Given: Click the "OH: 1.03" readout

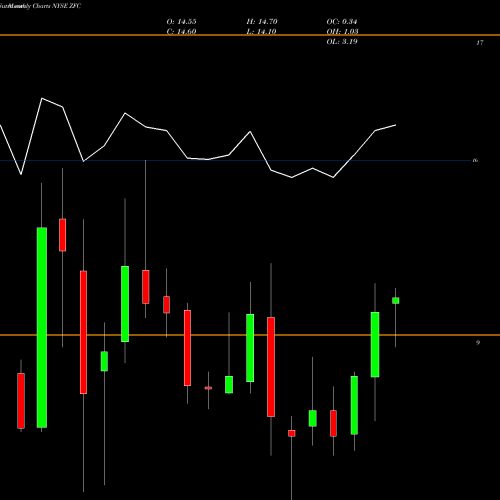Looking at the screenshot, I should pyautogui.click(x=342, y=32).
